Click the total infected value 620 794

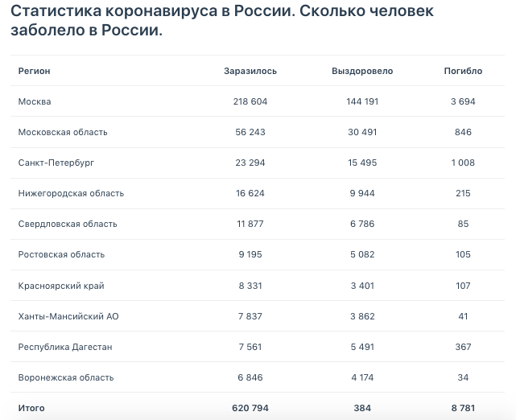click(250, 408)
